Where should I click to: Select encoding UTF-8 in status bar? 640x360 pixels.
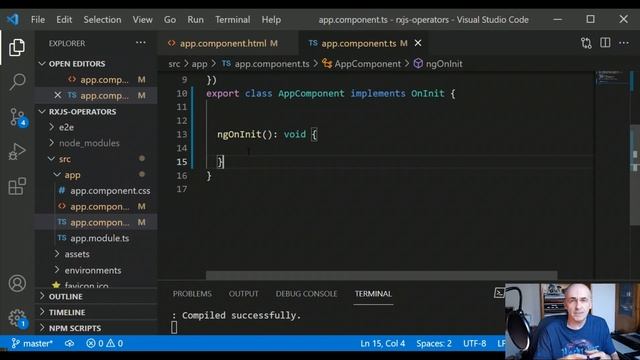point(474,343)
